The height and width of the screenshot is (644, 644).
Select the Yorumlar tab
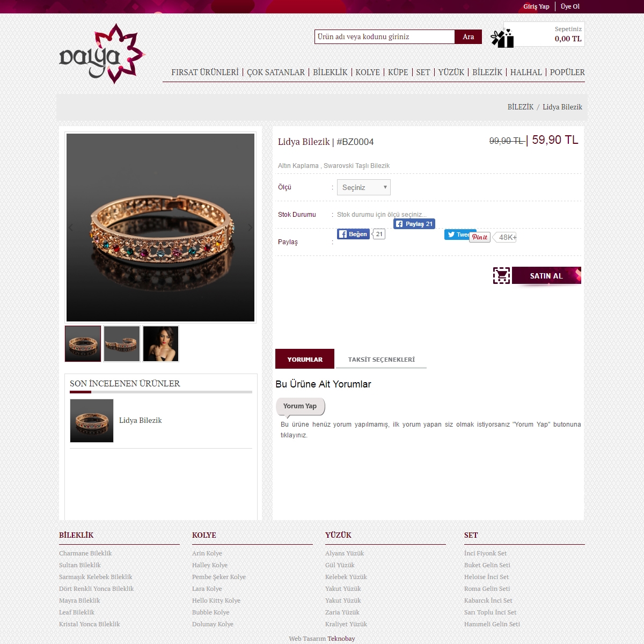[305, 359]
